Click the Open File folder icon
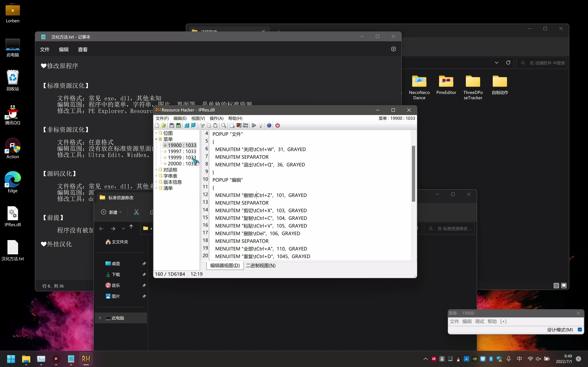This screenshot has width=588, height=367. point(164,125)
